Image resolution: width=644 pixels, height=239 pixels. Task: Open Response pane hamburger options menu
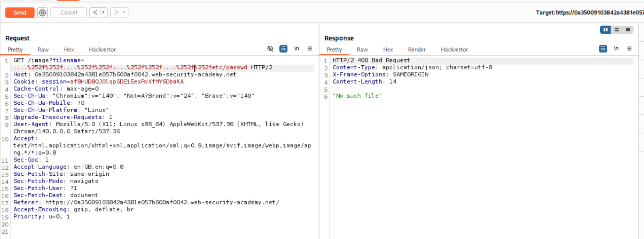click(629, 49)
